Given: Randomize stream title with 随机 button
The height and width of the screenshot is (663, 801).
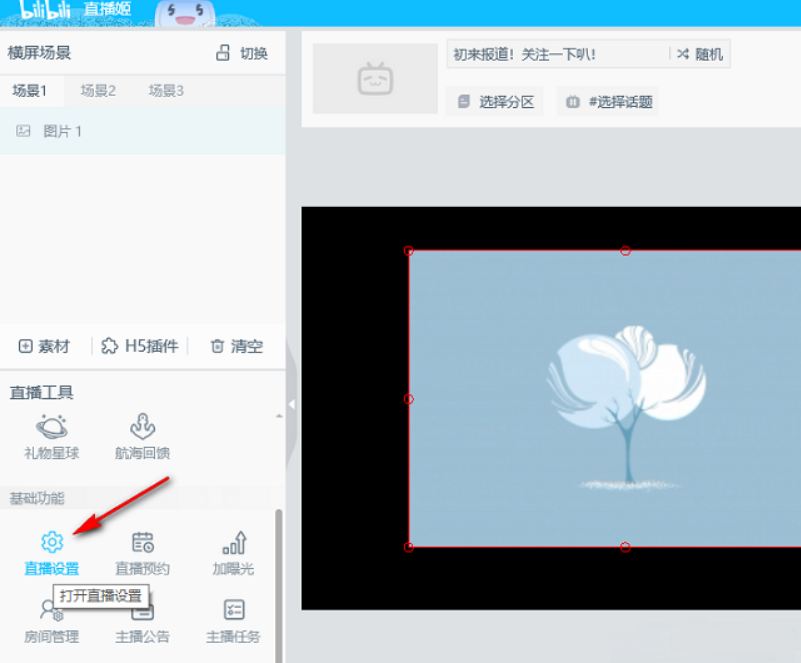Looking at the screenshot, I should click(700, 54).
